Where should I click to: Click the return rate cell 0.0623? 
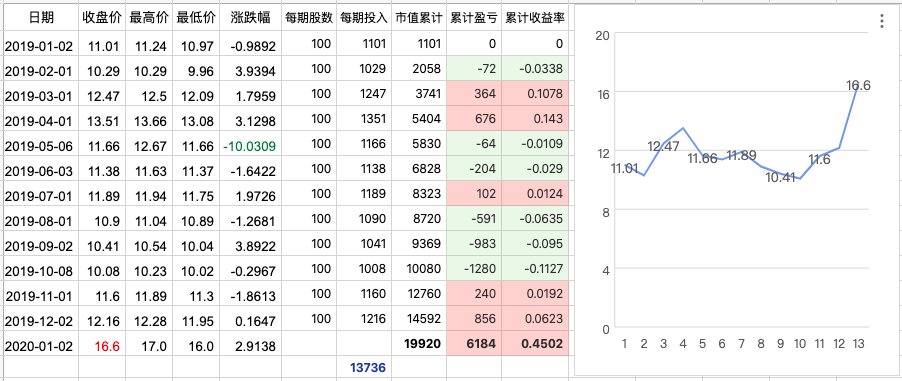(535, 318)
